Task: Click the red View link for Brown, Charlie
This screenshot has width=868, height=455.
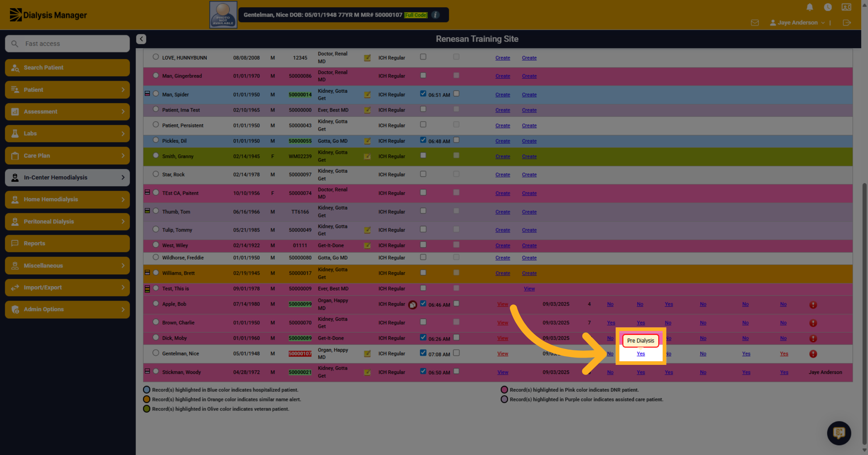Action: point(503,323)
